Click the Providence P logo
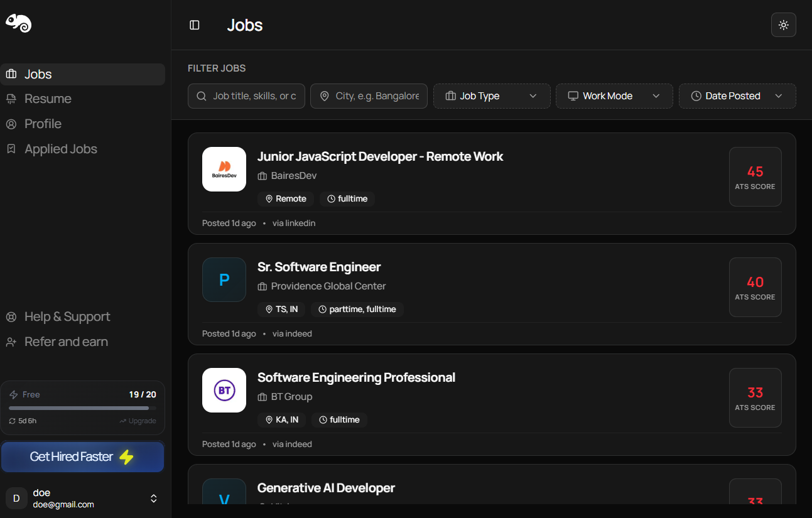 pyautogui.click(x=224, y=279)
